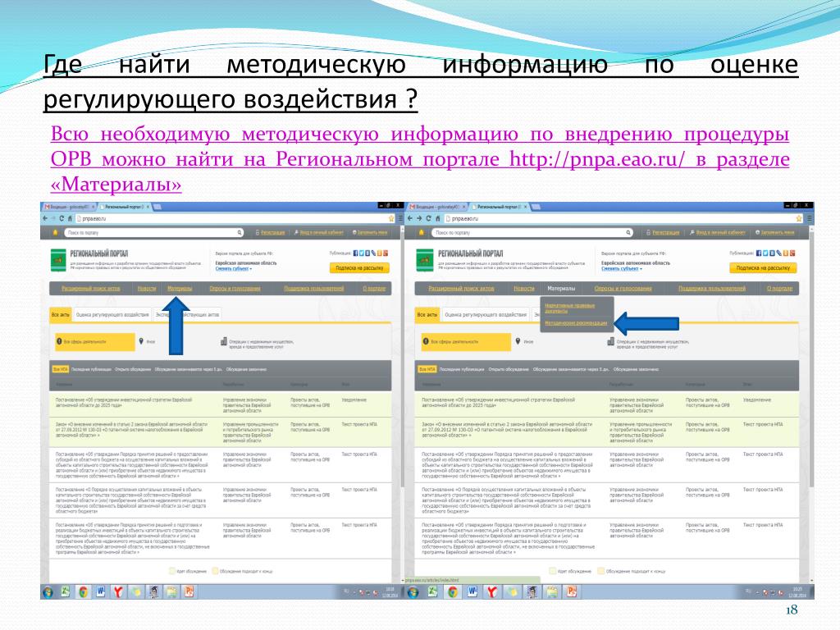840x630 pixels.
Task: Click PowerPoint icon in left taskbar
Action: (189, 592)
